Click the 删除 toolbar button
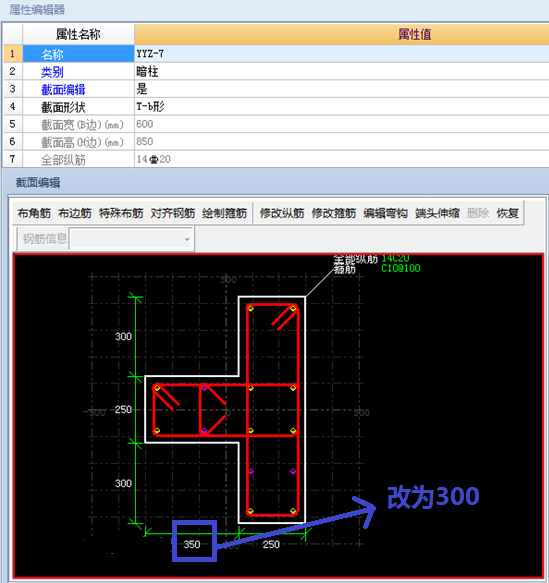 478,213
